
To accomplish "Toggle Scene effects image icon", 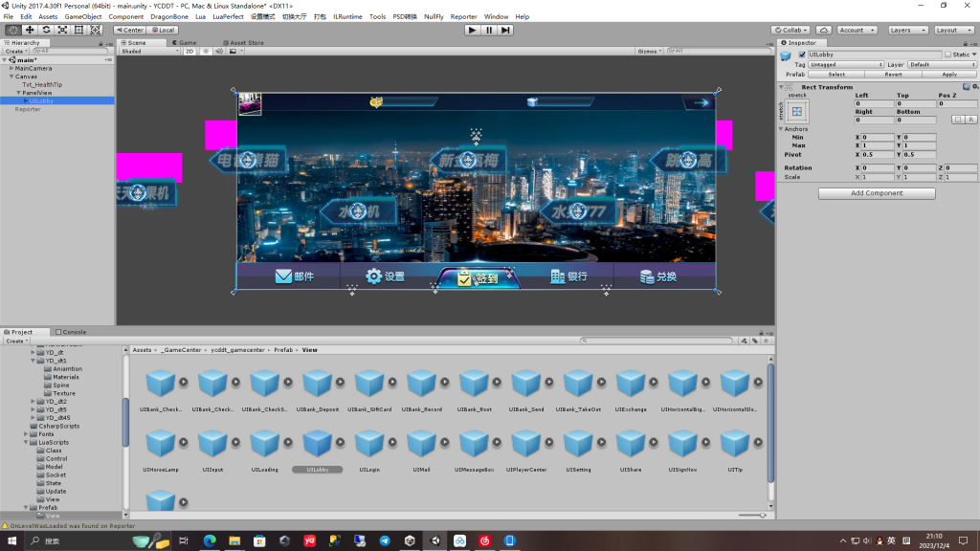I will [234, 52].
